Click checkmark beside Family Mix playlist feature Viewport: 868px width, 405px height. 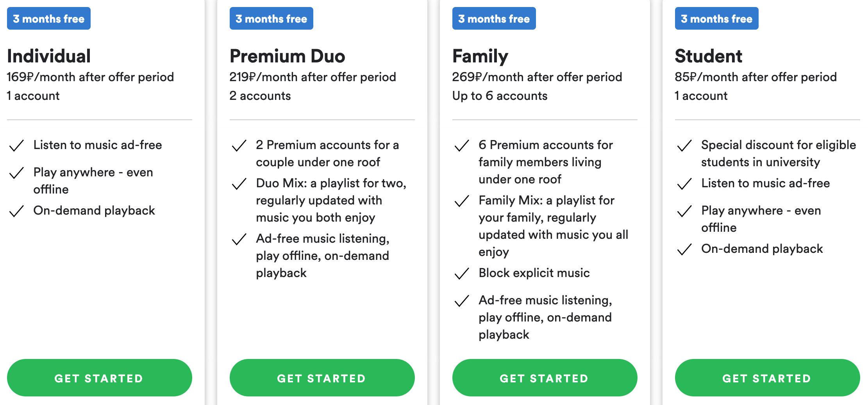(x=462, y=201)
